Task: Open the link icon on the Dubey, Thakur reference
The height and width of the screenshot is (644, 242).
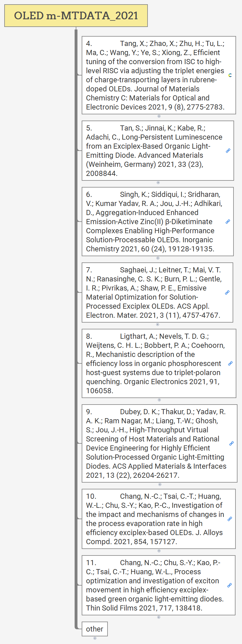Action: tap(232, 443)
